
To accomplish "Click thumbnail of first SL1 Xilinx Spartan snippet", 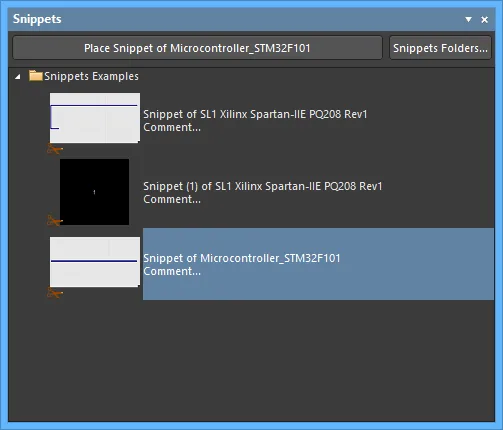I will pos(95,118).
